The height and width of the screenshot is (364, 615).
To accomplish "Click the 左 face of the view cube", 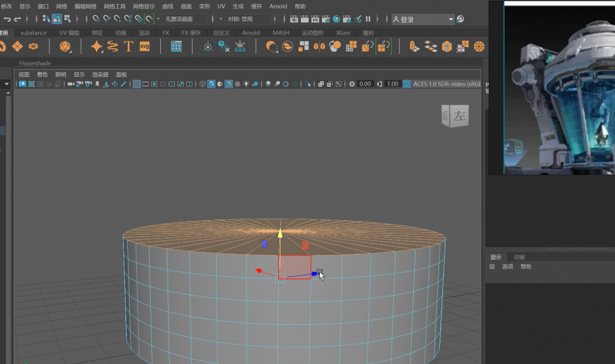I will point(459,116).
